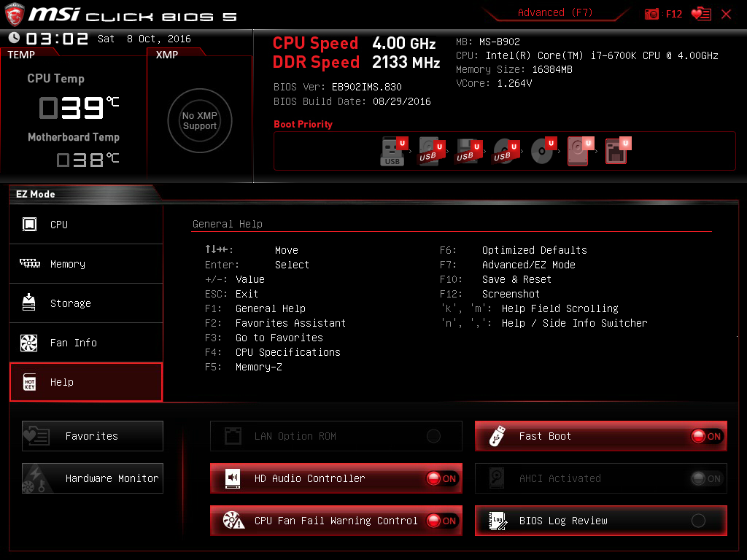Click the Memory module icon
This screenshot has height=560, width=747.
pyautogui.click(x=29, y=263)
